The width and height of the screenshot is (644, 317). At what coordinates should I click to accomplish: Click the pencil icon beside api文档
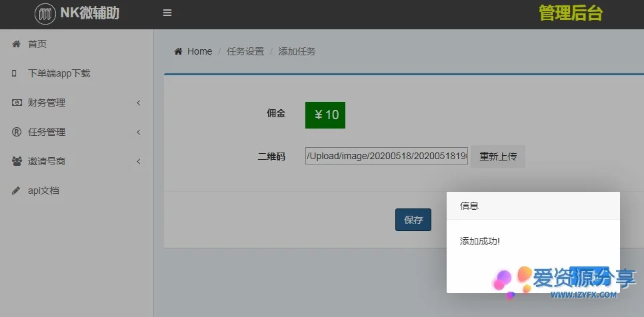(x=16, y=190)
